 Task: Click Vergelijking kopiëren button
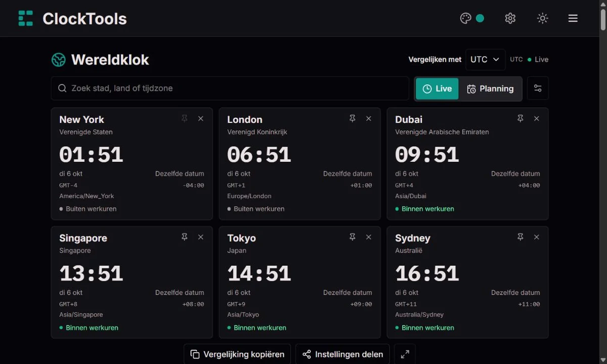(237, 354)
